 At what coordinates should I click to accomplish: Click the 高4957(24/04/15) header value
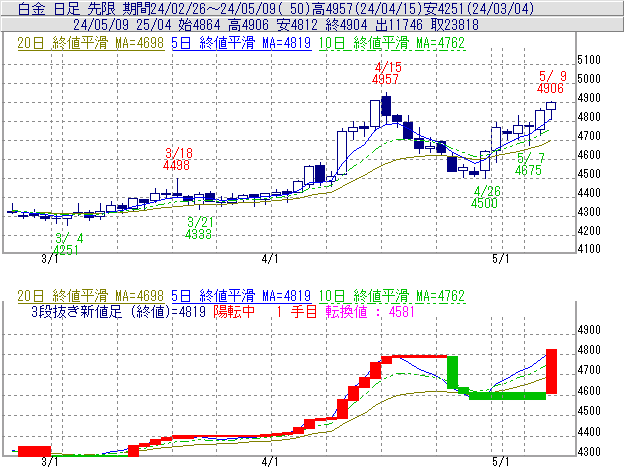[369, 8]
